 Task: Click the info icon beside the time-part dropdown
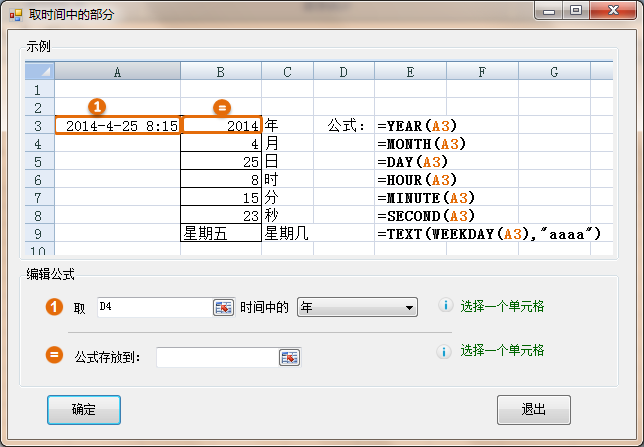pyautogui.click(x=445, y=306)
